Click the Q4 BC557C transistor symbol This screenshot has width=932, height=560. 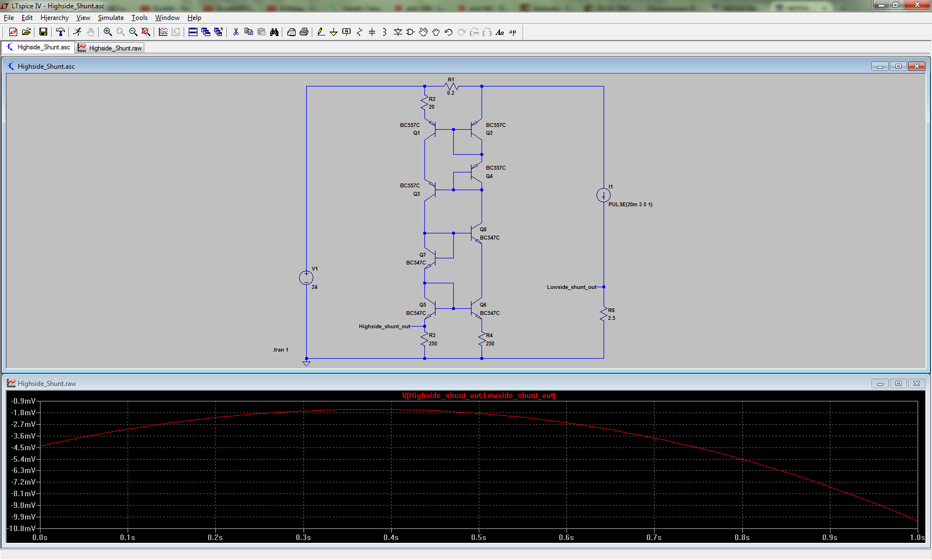(476, 172)
